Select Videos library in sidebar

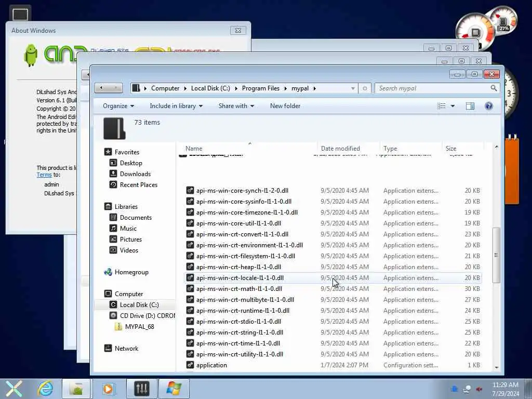coord(129,250)
